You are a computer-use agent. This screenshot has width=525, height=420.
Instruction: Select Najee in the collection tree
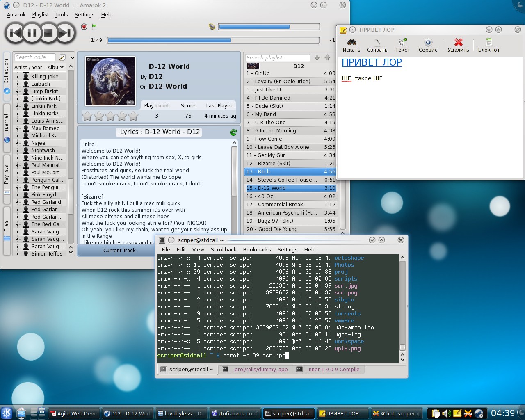point(39,143)
